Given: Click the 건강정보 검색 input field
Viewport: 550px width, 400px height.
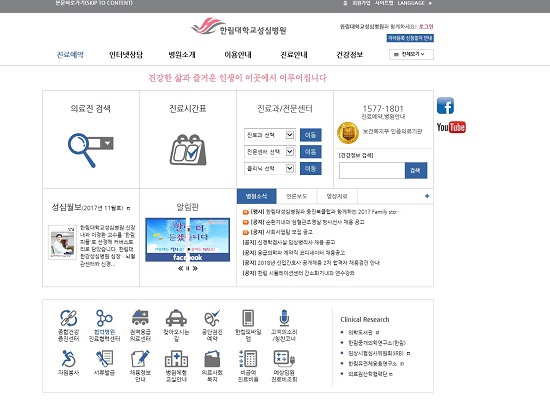Looking at the screenshot, I should [372, 170].
